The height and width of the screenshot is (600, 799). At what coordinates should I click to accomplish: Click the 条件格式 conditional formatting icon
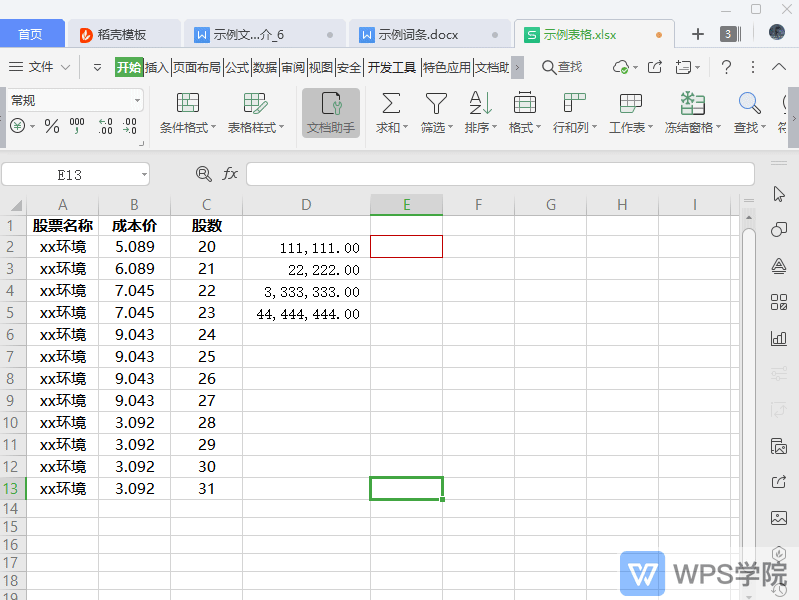pyautogui.click(x=188, y=103)
